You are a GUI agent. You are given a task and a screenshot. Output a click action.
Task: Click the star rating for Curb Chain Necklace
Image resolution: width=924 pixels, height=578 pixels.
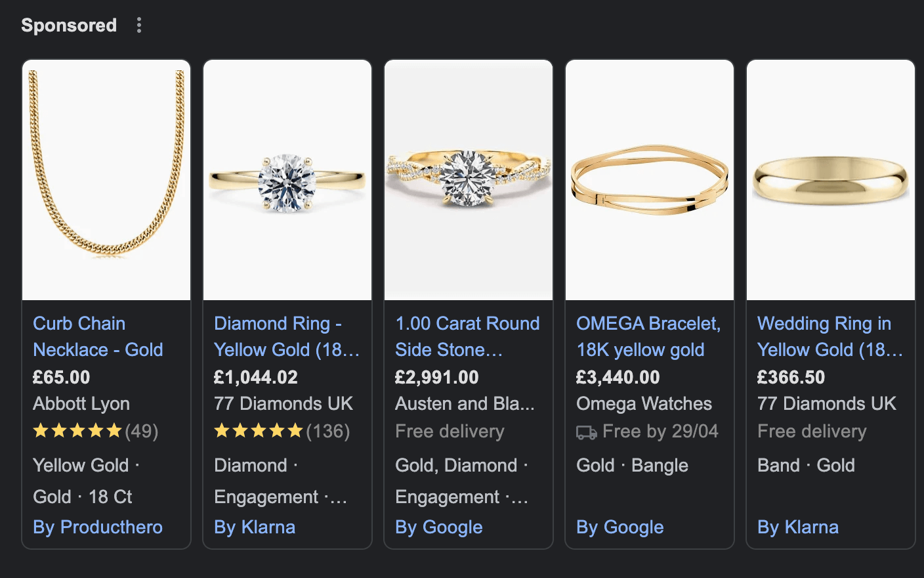[77, 431]
